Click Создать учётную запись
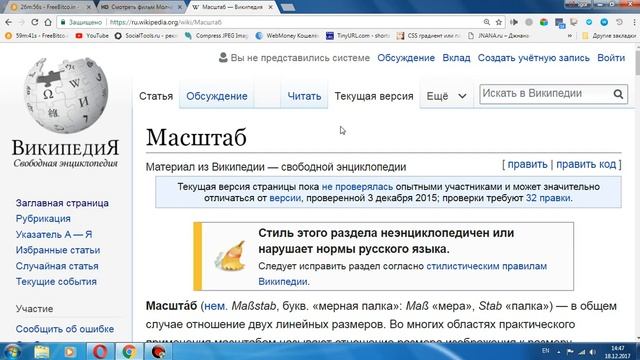640x360 pixels. click(x=533, y=58)
